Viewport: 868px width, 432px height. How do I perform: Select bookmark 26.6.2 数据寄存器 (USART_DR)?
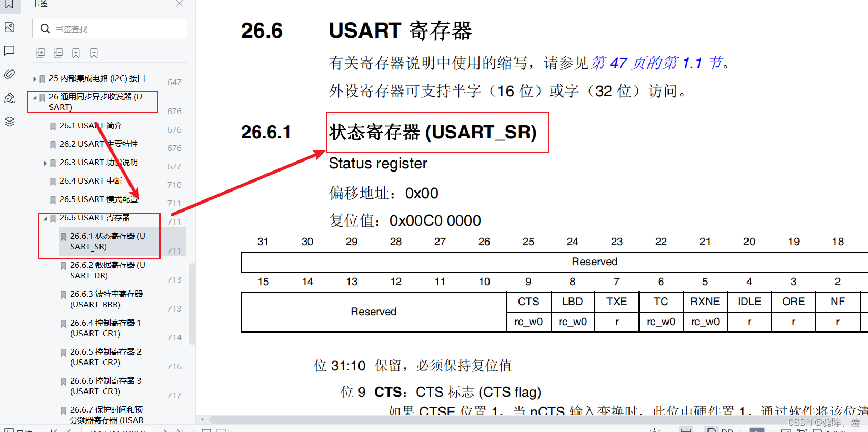tap(107, 270)
